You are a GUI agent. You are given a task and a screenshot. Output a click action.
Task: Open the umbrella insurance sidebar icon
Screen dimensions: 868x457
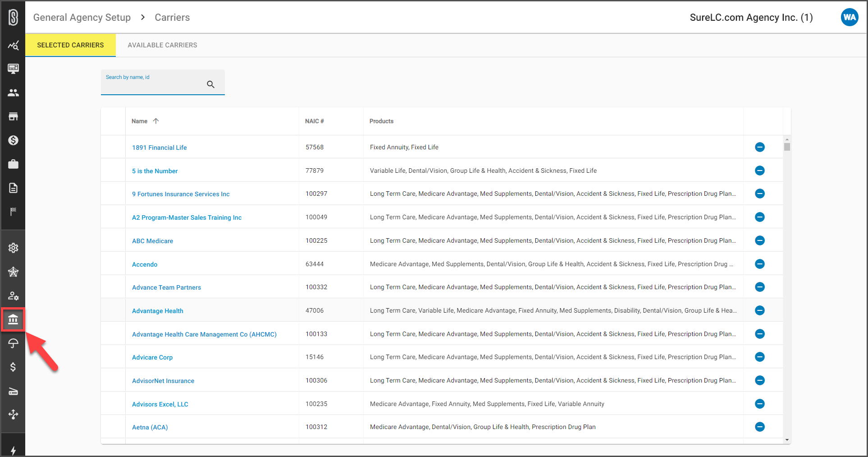click(x=14, y=343)
